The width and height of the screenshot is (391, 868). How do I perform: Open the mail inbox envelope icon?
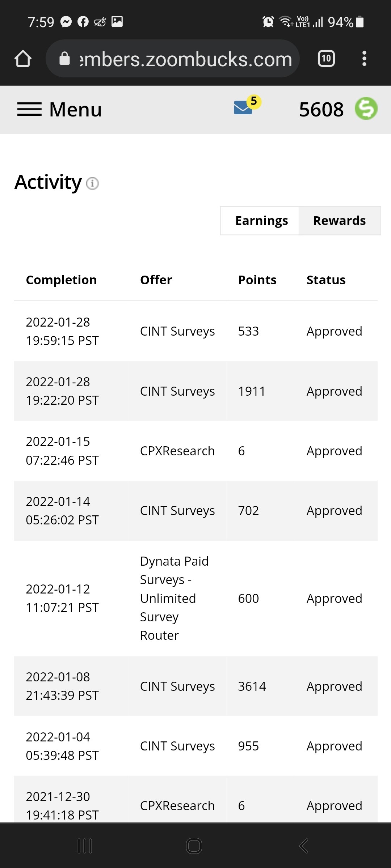(243, 108)
